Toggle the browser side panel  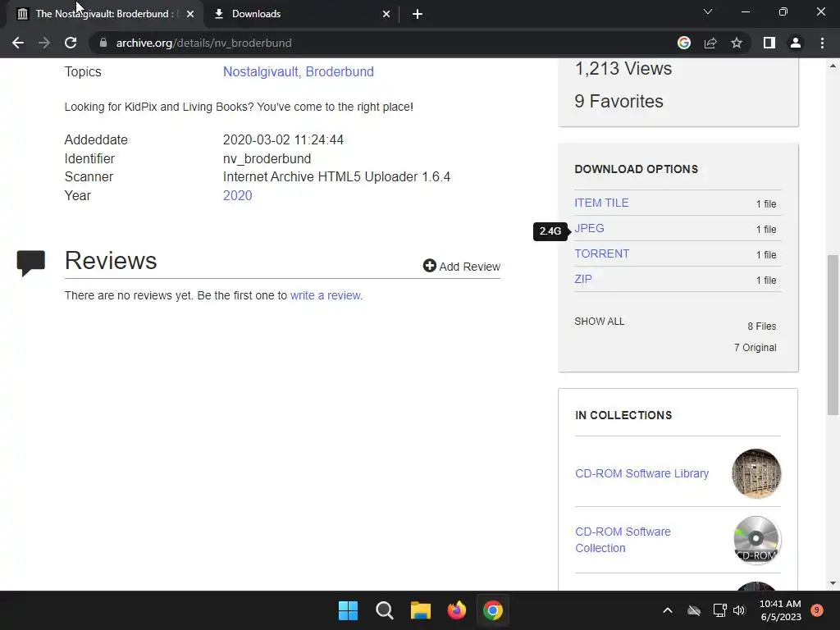(769, 43)
